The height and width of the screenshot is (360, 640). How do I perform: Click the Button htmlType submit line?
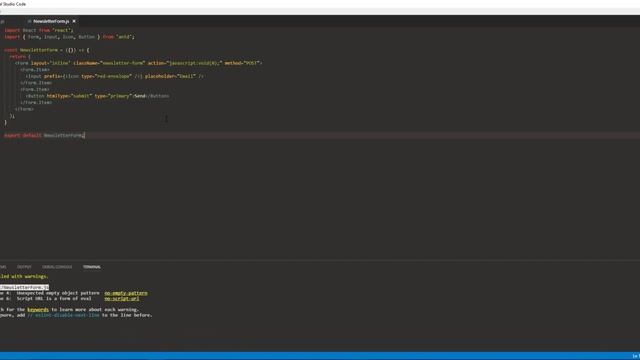coord(98,96)
